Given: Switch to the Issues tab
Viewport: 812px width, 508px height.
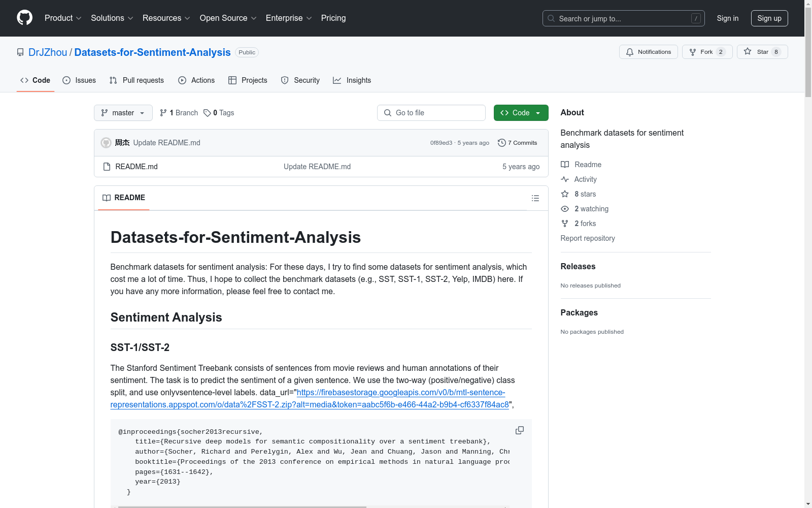Looking at the screenshot, I should click(79, 80).
